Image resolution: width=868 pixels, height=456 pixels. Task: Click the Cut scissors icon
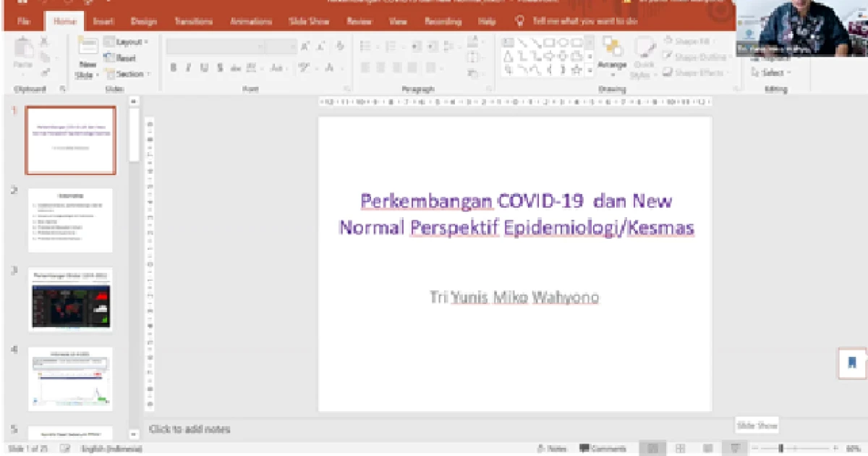(44, 42)
